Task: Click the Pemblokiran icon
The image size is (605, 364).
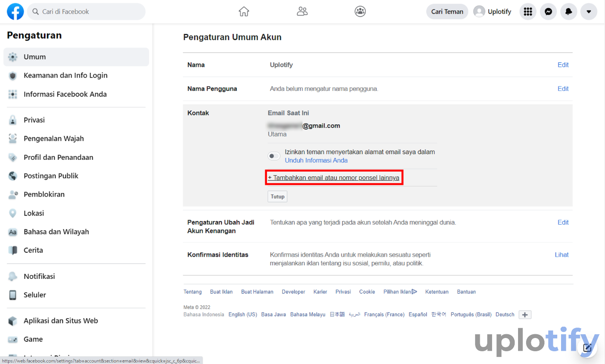Action: click(x=13, y=194)
